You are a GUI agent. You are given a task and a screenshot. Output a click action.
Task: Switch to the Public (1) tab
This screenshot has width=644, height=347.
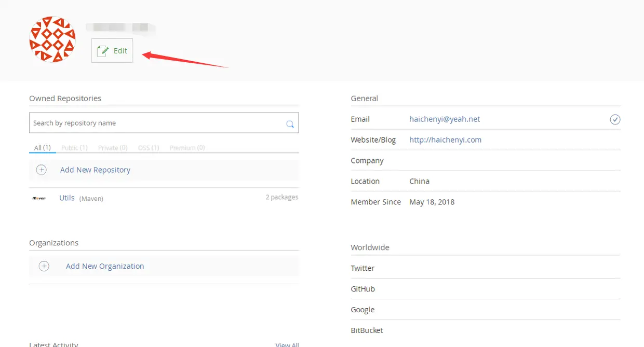tap(74, 148)
